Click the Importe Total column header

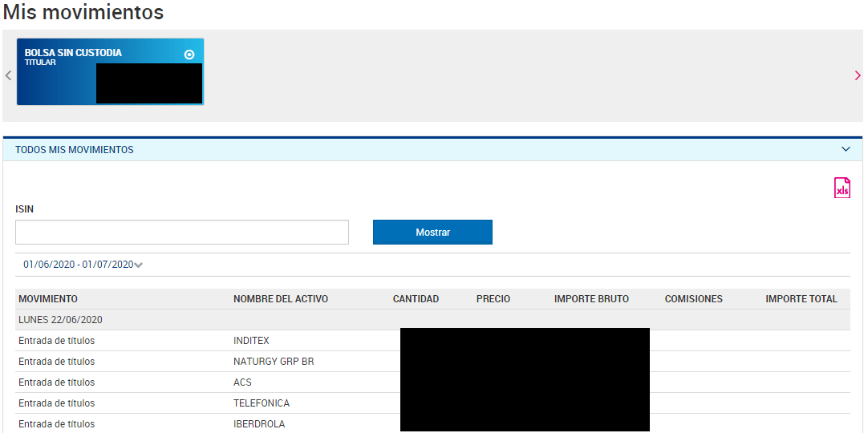[801, 299]
